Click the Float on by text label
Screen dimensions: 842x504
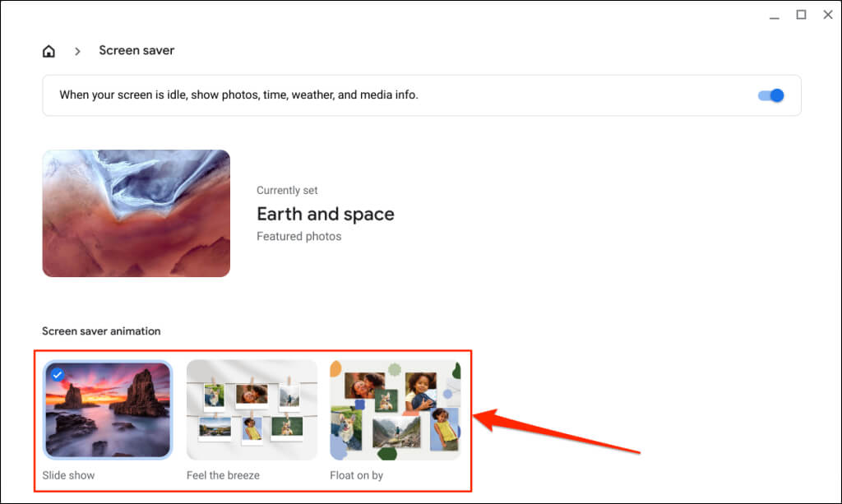(x=356, y=475)
